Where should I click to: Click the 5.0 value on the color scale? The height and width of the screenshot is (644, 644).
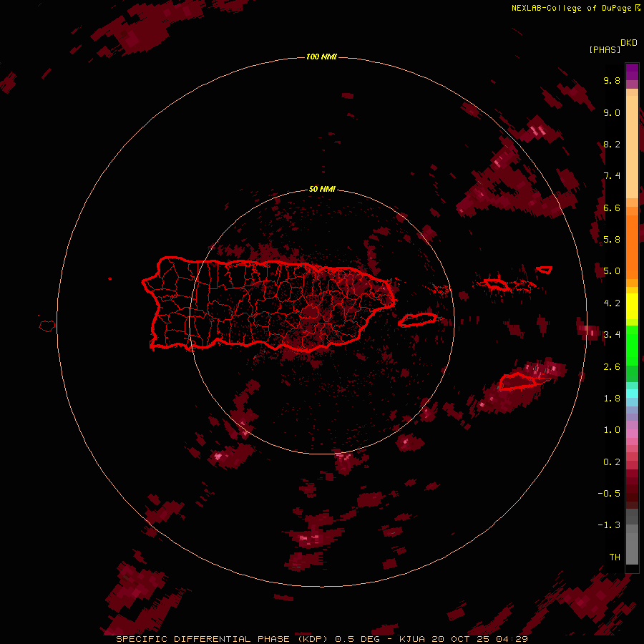(x=612, y=271)
